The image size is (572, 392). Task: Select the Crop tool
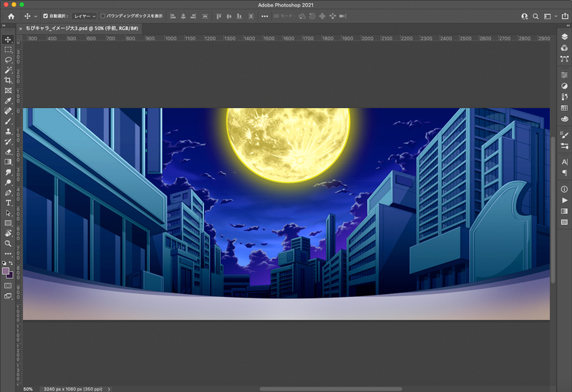[x=8, y=81]
